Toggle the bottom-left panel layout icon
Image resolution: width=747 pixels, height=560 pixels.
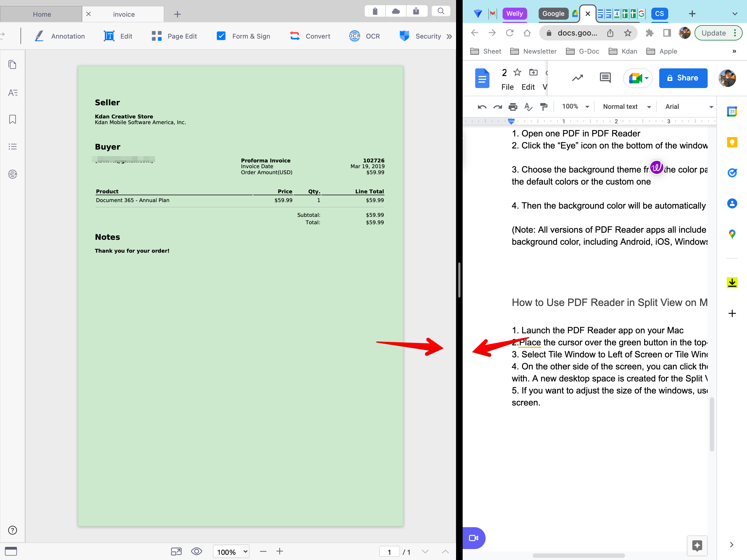point(11,552)
